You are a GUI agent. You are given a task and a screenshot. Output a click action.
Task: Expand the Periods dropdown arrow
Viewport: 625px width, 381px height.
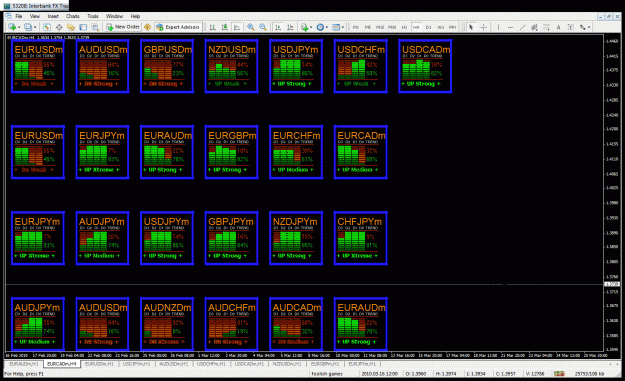tap(327, 27)
